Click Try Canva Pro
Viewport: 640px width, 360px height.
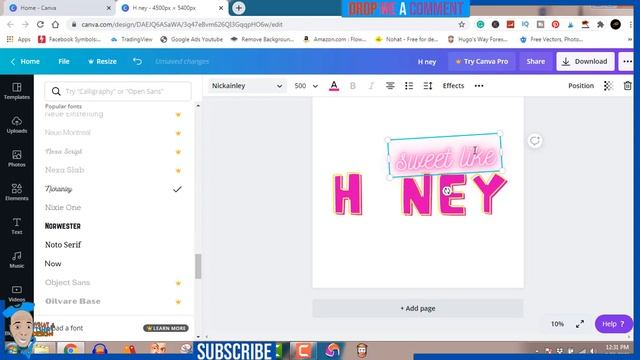coord(482,61)
